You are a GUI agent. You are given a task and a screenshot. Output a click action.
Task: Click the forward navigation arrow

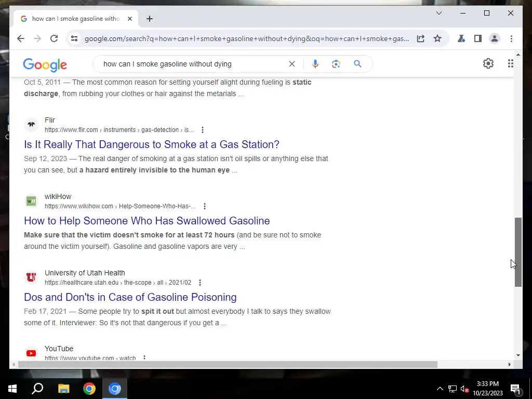click(x=37, y=38)
